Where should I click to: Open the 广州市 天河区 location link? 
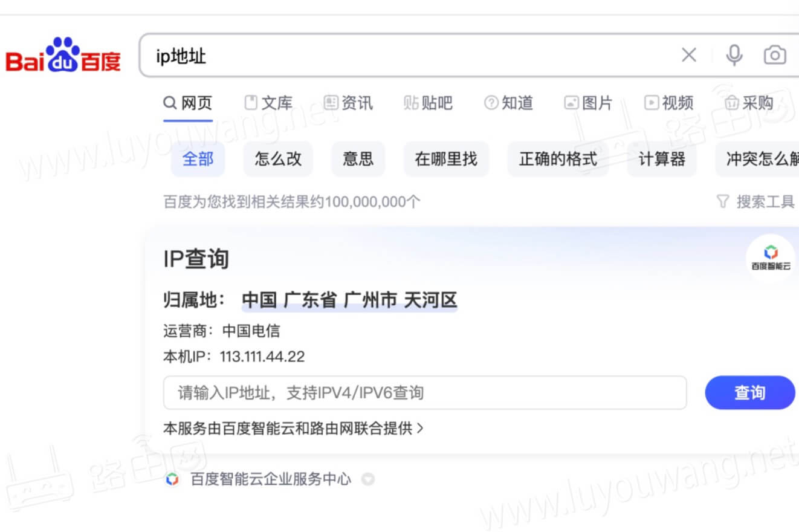(401, 299)
